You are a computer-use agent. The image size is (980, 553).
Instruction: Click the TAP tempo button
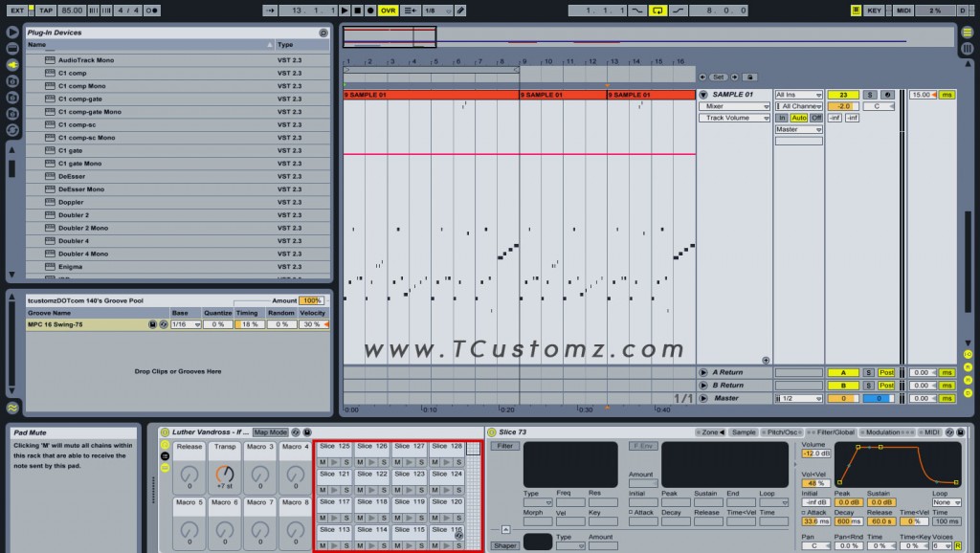[46, 11]
